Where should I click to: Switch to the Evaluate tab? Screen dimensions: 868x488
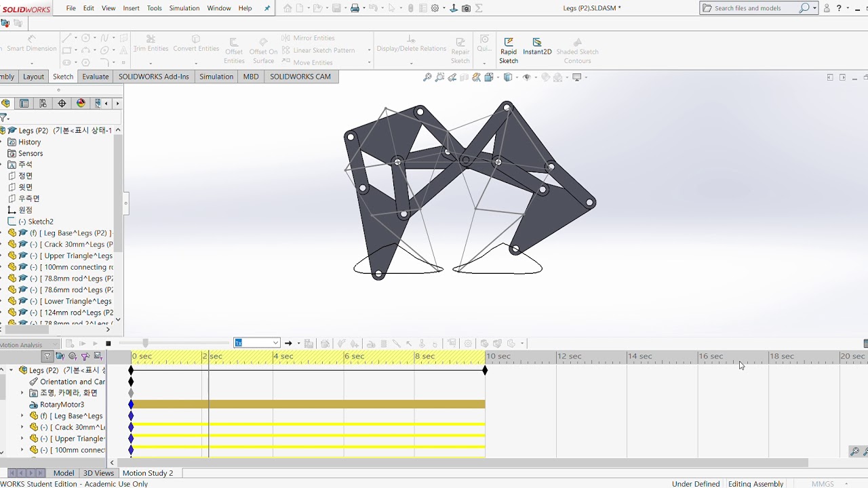click(x=95, y=77)
